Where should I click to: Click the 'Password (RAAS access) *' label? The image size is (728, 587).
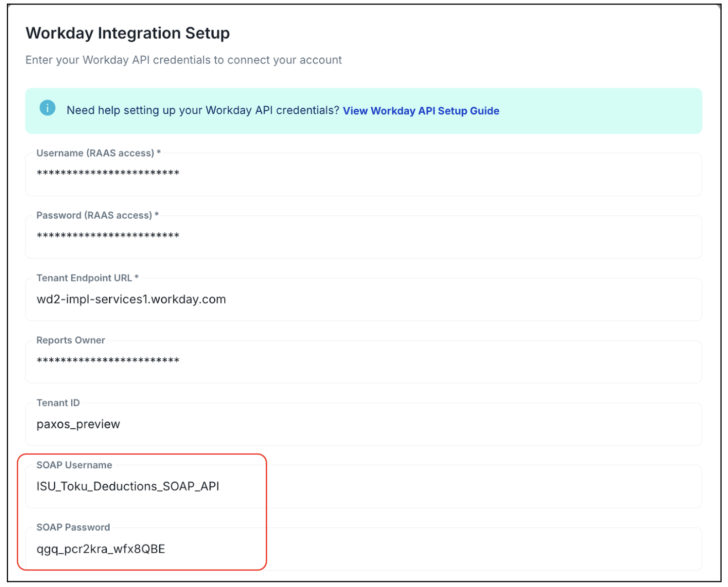point(98,215)
